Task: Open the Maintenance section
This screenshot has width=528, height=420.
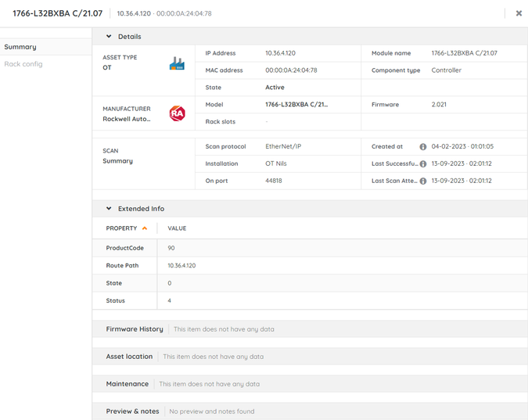Action: tap(127, 384)
